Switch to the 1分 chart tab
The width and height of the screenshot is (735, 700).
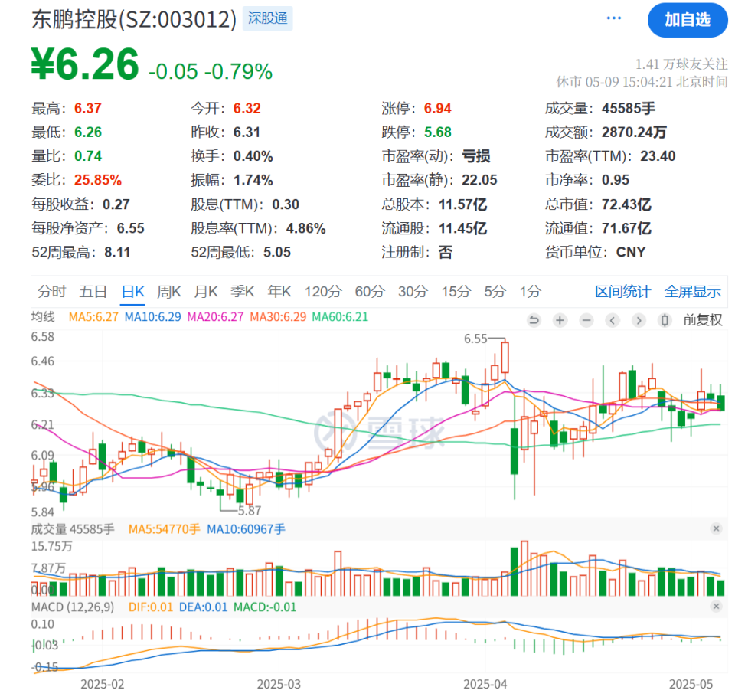[x=530, y=292]
